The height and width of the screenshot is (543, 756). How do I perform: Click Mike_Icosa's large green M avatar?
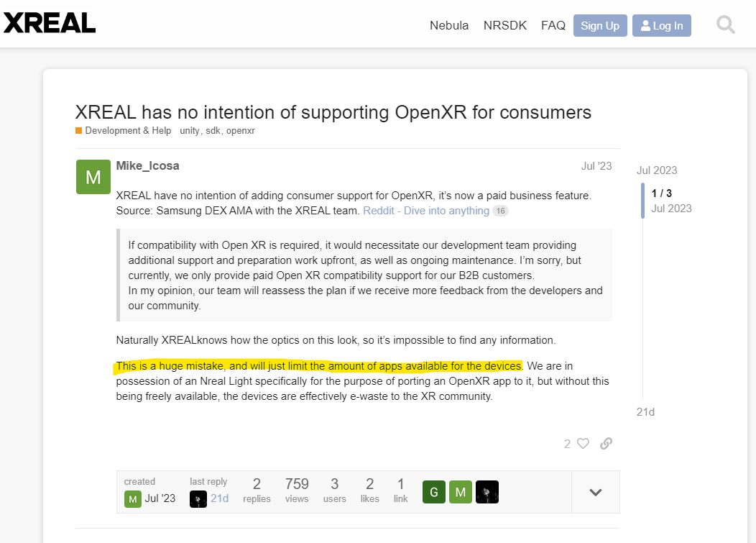tap(93, 177)
